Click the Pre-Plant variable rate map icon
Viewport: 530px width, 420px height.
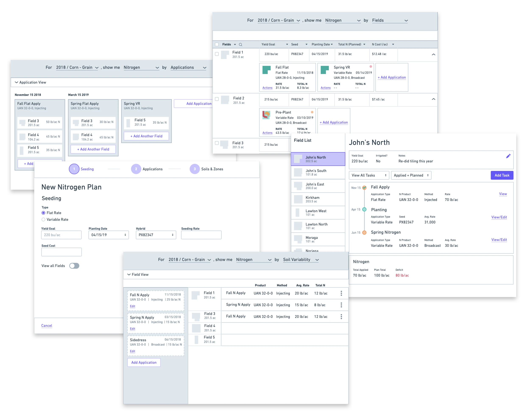[266, 115]
